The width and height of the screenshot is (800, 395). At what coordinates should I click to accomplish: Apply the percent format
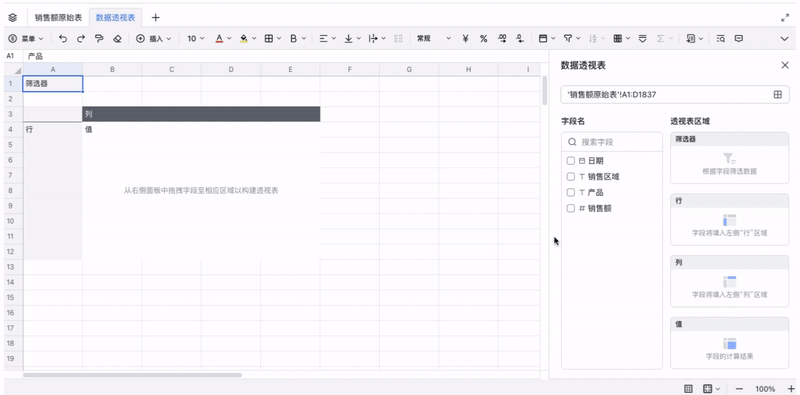coord(483,38)
